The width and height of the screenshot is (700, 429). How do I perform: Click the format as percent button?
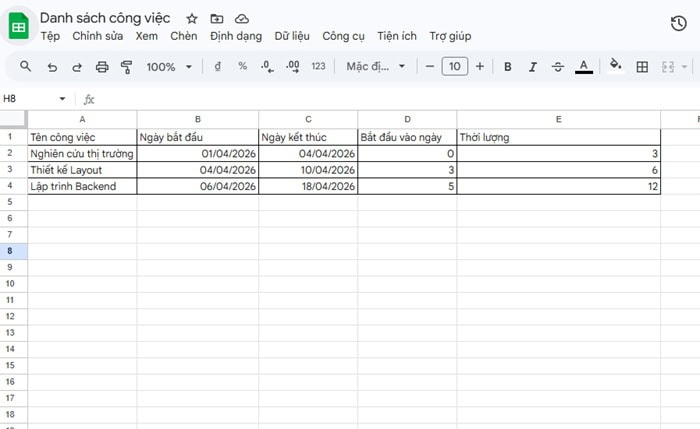(x=242, y=67)
